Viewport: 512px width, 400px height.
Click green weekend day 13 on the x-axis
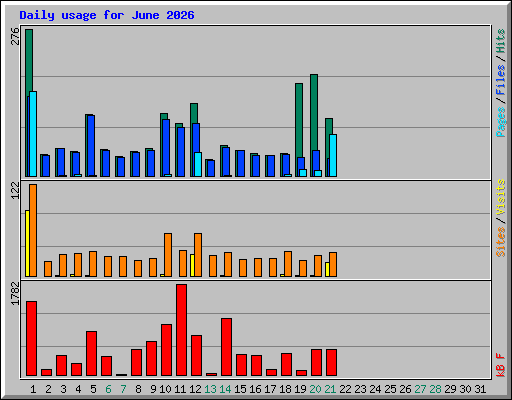click(210, 389)
